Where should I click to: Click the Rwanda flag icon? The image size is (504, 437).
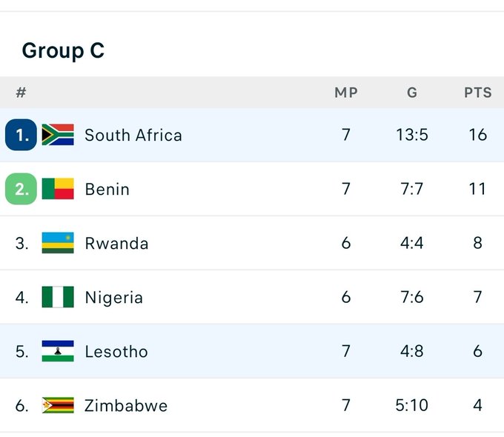tap(58, 243)
